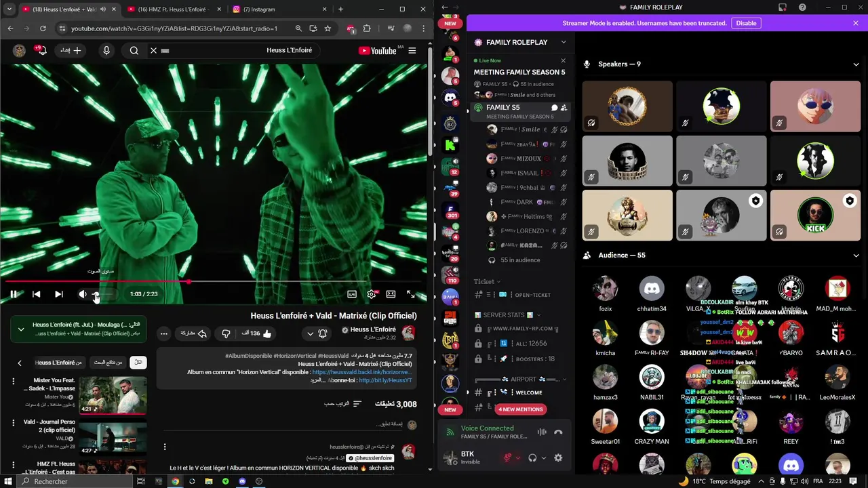868x488 pixels.
Task: Disconnect from the voice channel
Action: click(x=558, y=432)
